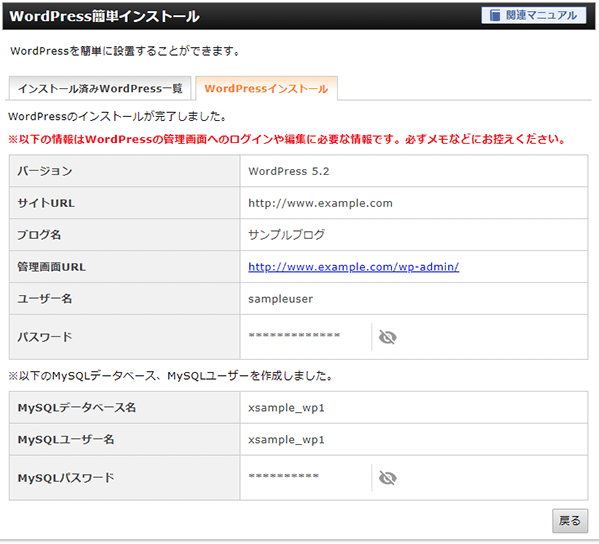Screen dimensions: 599x544
Task: Click the WordPress 5.2 version text
Action: [x=288, y=171]
